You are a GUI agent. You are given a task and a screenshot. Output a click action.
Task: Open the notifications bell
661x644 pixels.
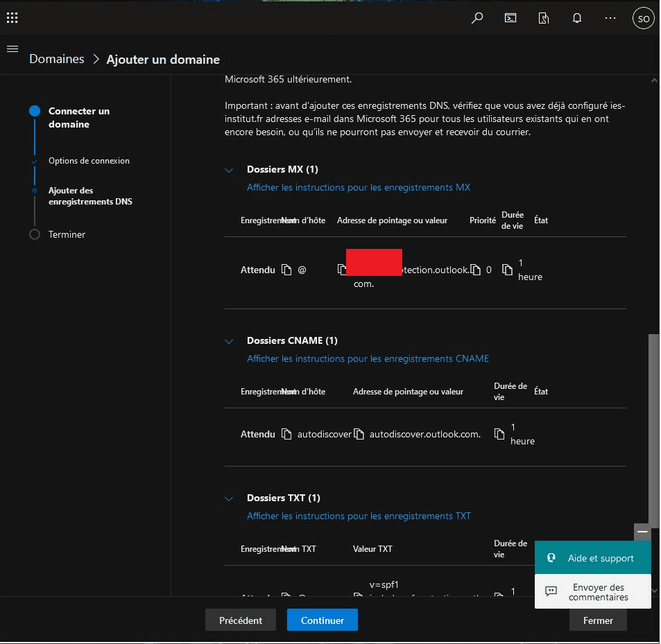(577, 19)
